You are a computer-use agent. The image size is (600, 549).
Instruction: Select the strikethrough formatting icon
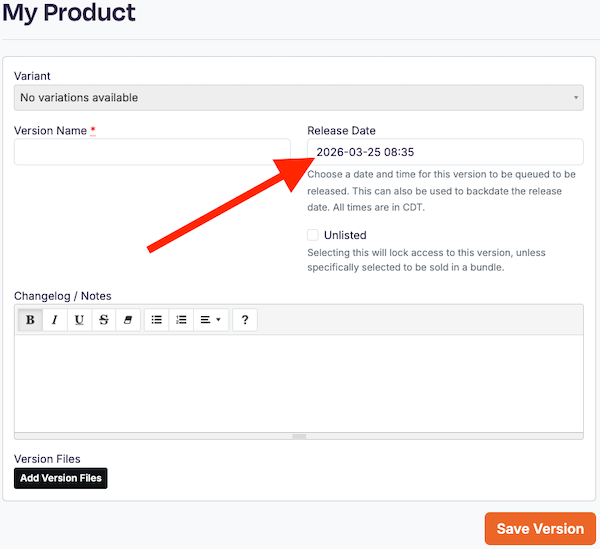click(x=104, y=320)
